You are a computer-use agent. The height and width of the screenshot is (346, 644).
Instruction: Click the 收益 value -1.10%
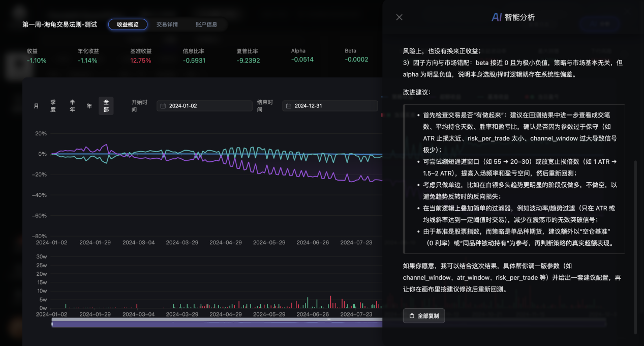pyautogui.click(x=37, y=60)
